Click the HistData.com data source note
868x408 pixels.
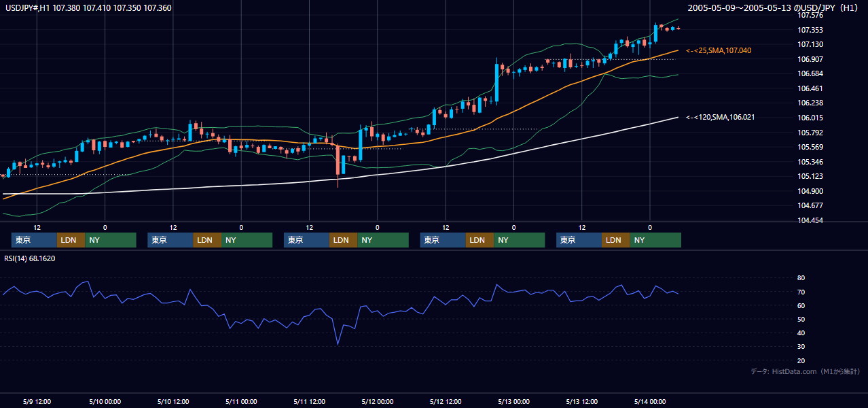(805, 371)
